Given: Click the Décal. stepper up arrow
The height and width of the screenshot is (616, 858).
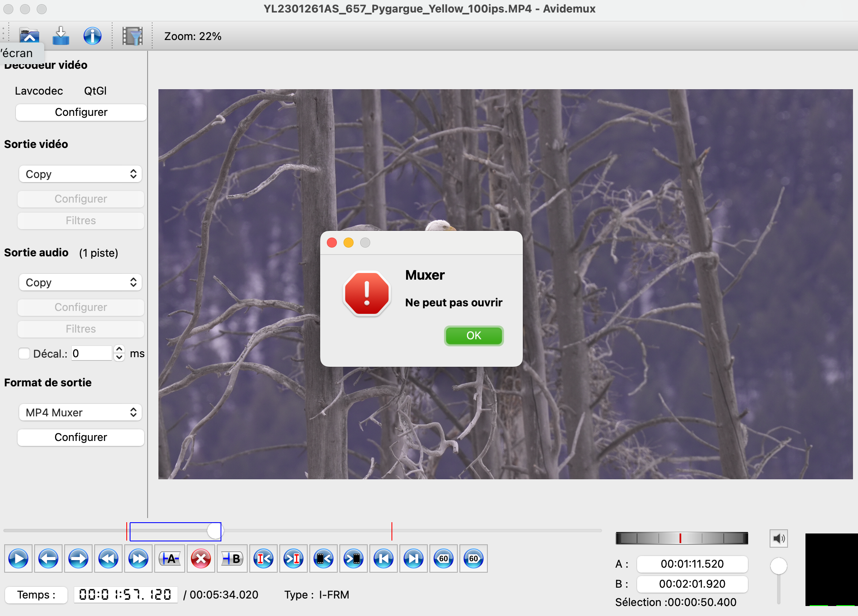Looking at the screenshot, I should pos(119,349).
